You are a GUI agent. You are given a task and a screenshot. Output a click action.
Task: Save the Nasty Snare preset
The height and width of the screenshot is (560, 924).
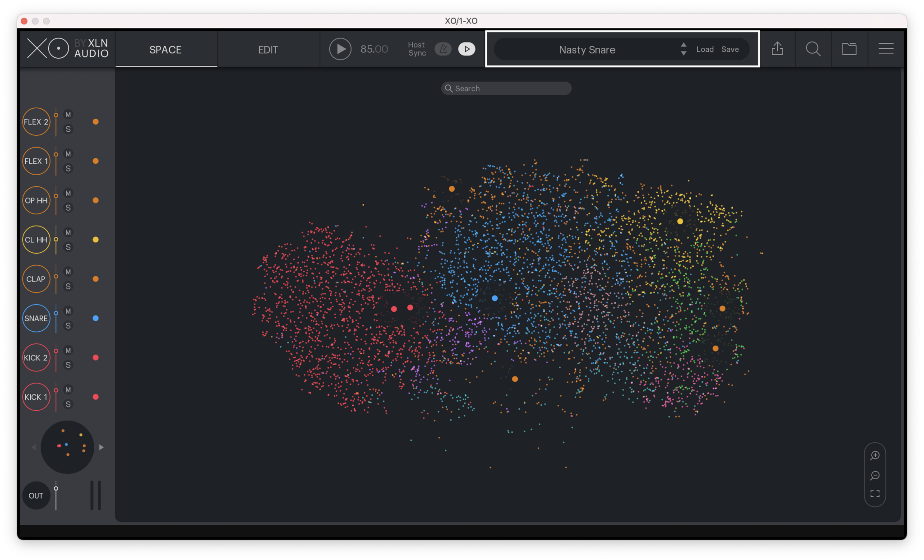pos(731,49)
